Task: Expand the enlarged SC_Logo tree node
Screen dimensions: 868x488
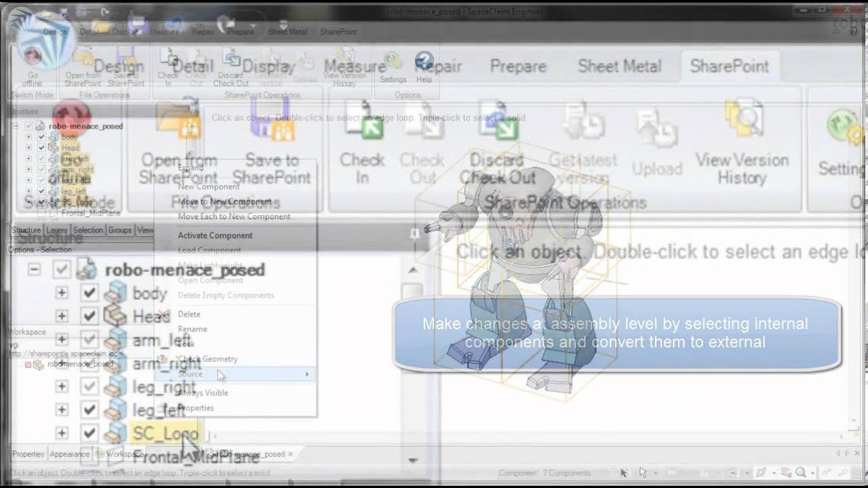Action: coord(62,432)
